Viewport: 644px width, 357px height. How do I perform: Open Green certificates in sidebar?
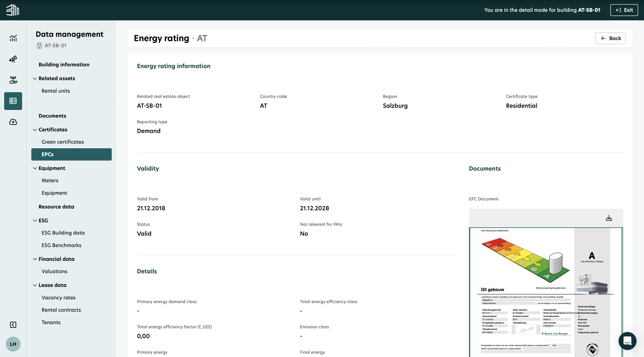63,142
